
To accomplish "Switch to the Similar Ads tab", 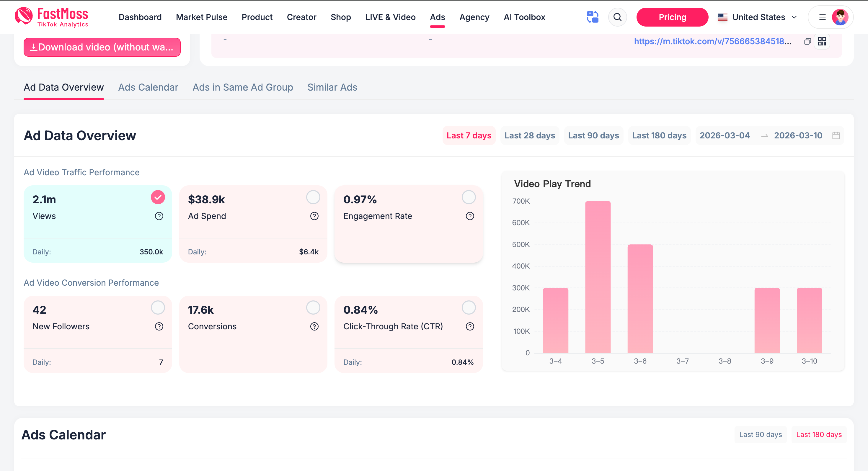I will pyautogui.click(x=332, y=87).
